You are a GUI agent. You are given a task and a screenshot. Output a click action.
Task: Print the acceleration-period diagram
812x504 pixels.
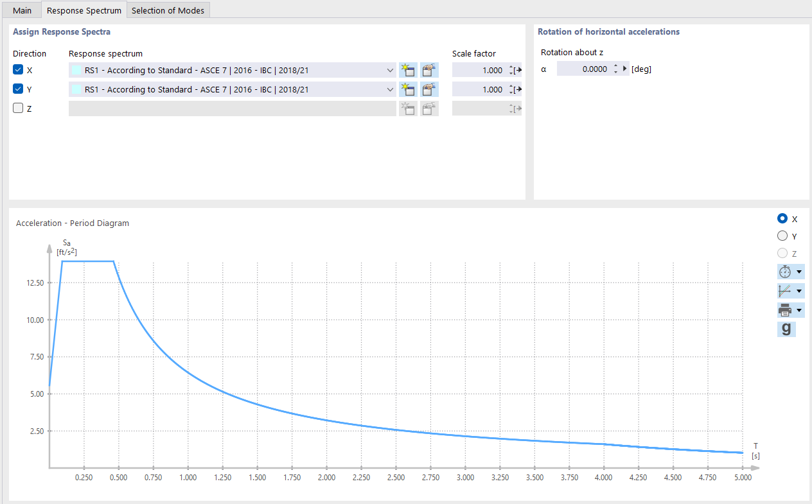click(x=786, y=309)
